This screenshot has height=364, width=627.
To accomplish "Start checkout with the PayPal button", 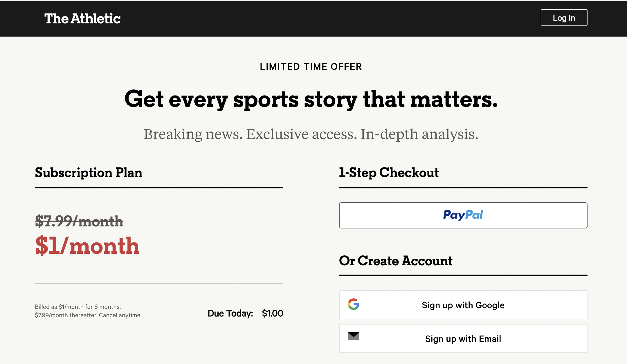I will coord(463,215).
